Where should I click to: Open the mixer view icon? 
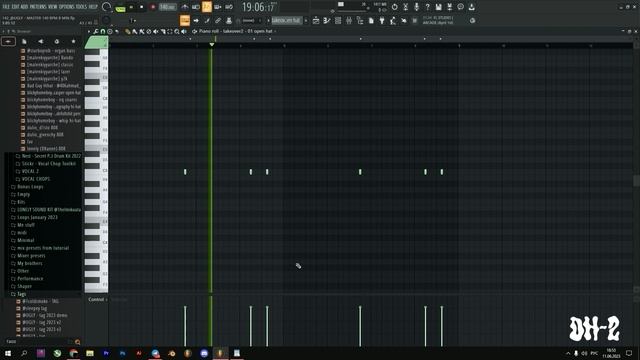pos(349,20)
